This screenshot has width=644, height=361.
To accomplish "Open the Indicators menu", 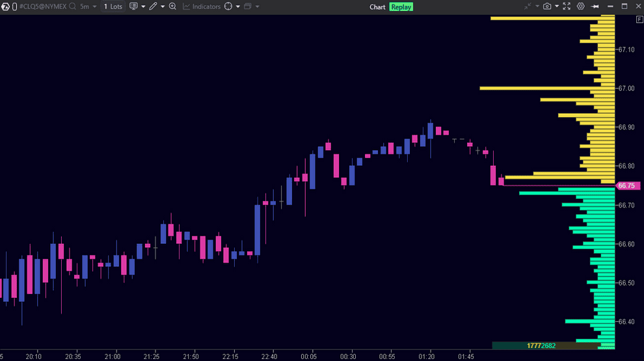I will tap(202, 7).
